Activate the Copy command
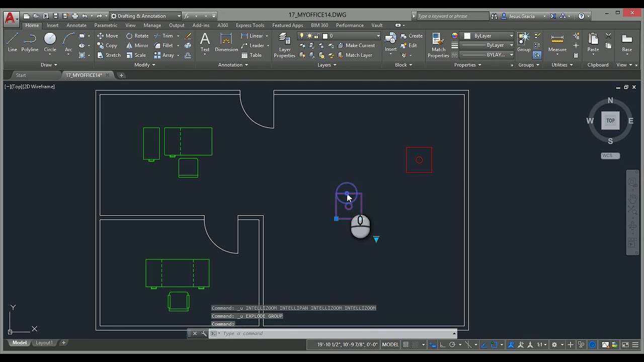This screenshot has width=644, height=362. pyautogui.click(x=107, y=45)
